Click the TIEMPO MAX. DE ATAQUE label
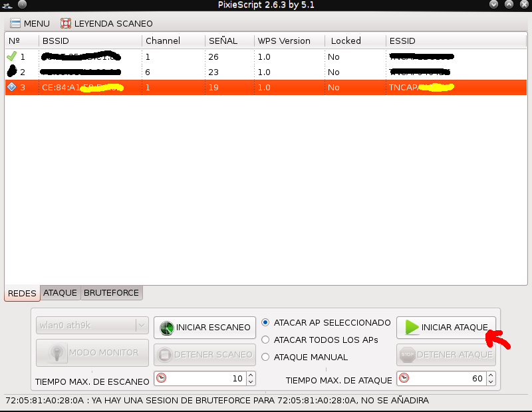 (338, 381)
